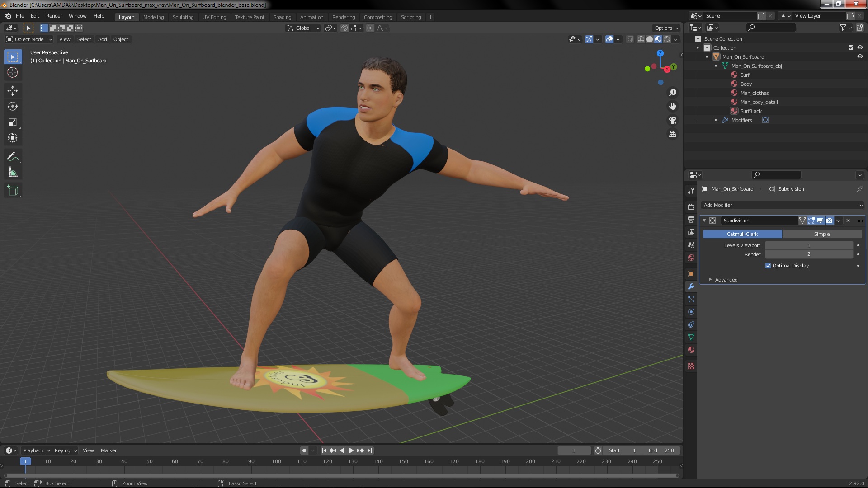Open the Object Mode dropdown
The height and width of the screenshot is (488, 868).
pyautogui.click(x=29, y=39)
